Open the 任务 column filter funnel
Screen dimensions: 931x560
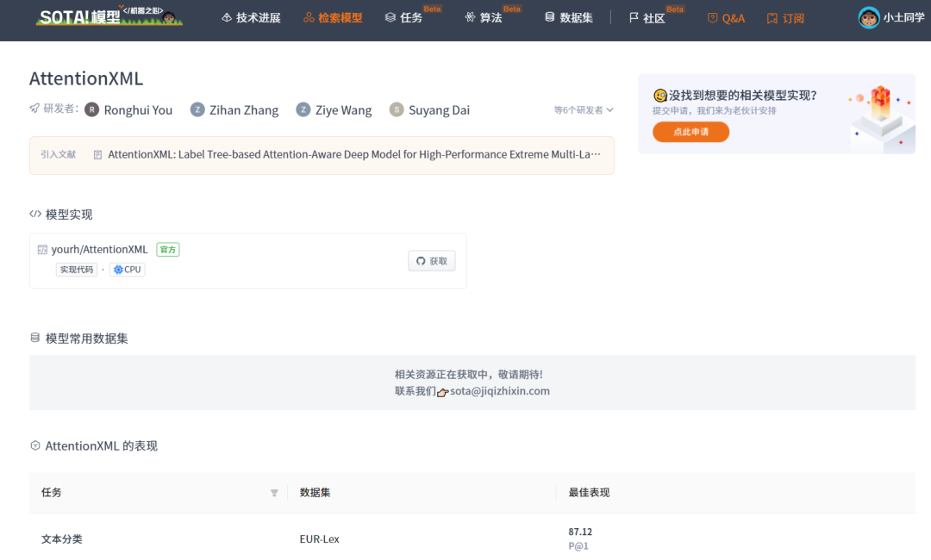pyautogui.click(x=274, y=491)
